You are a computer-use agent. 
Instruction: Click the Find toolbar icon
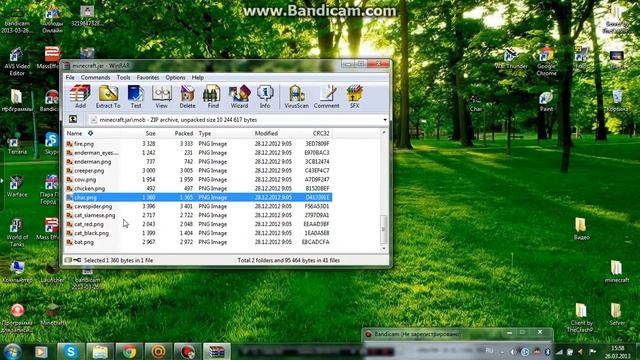coord(213,97)
